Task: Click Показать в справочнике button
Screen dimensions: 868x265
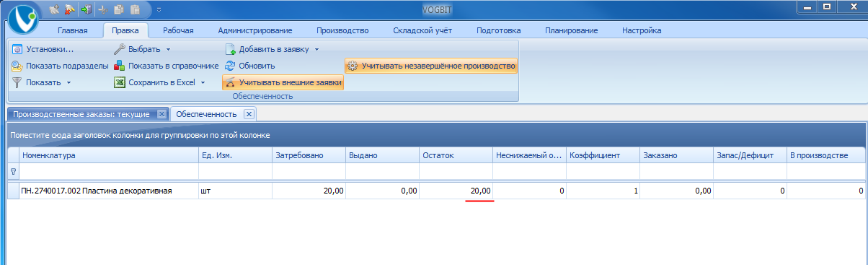Action: (x=166, y=66)
